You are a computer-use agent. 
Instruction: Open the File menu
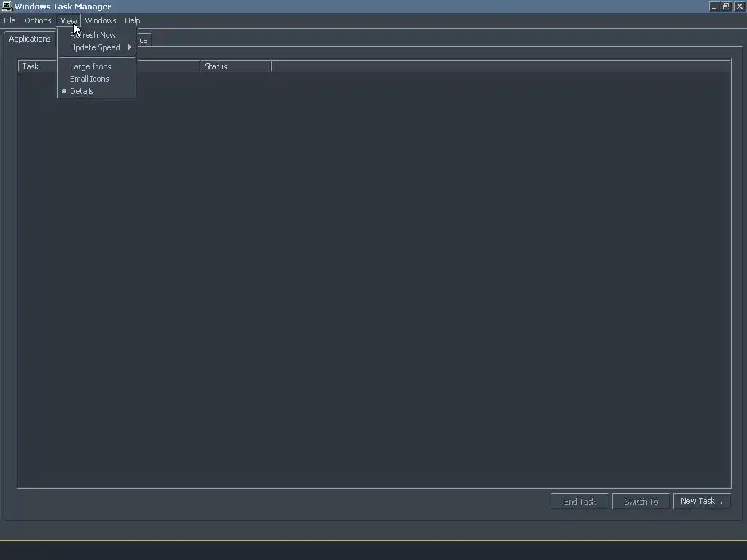tap(9, 20)
